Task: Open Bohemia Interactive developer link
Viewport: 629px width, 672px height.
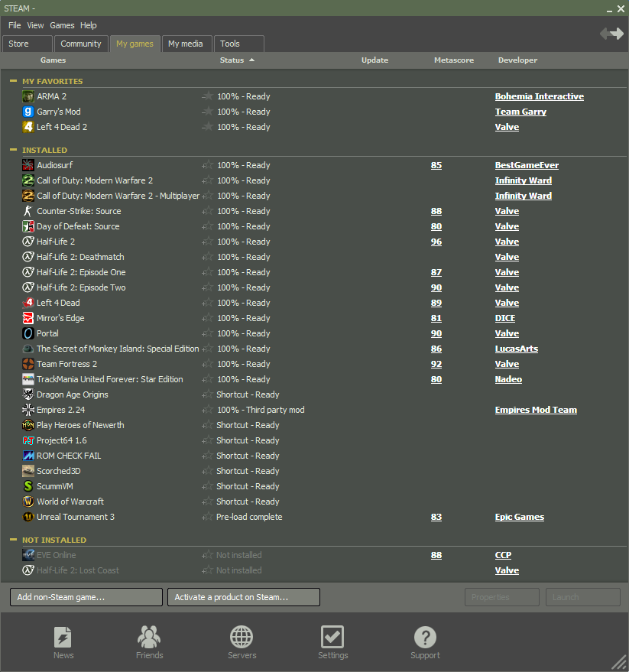Action: (539, 96)
